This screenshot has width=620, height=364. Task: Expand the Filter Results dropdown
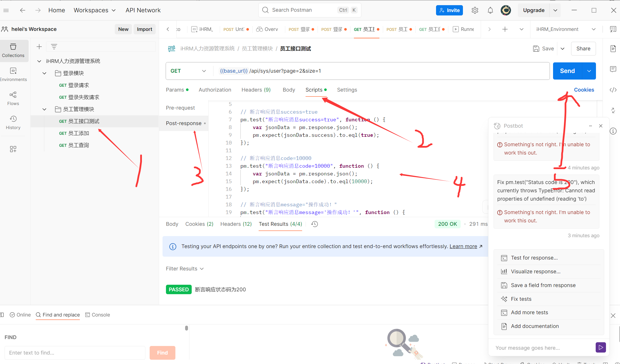point(185,269)
